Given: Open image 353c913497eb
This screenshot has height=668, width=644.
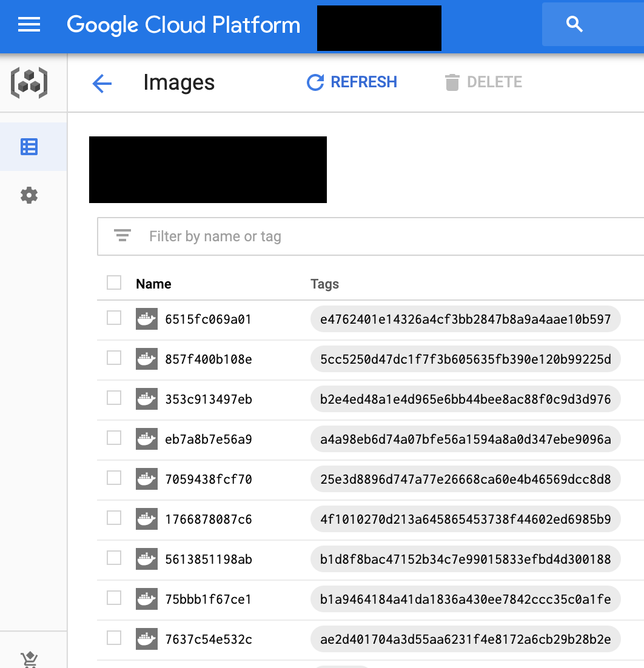Looking at the screenshot, I should point(209,399).
